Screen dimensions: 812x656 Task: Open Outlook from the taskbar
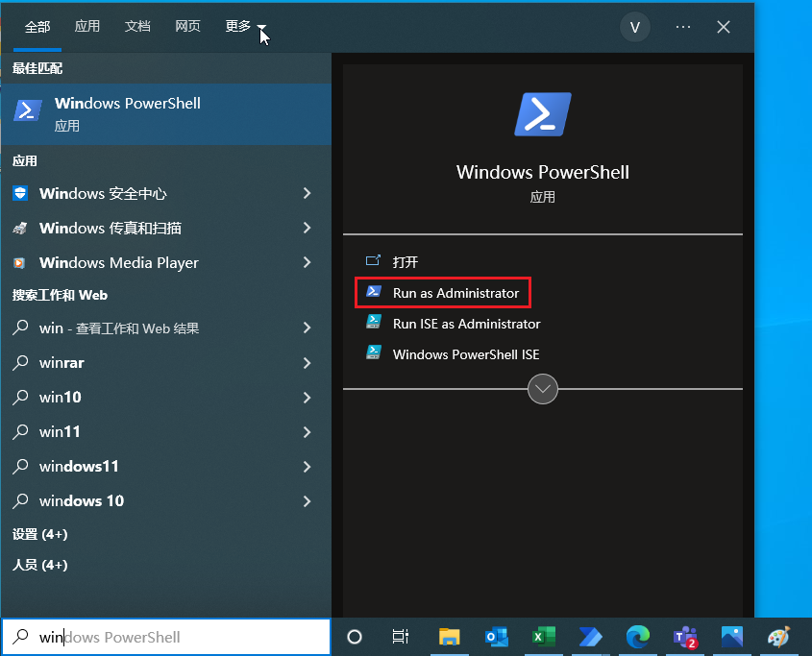(497, 637)
